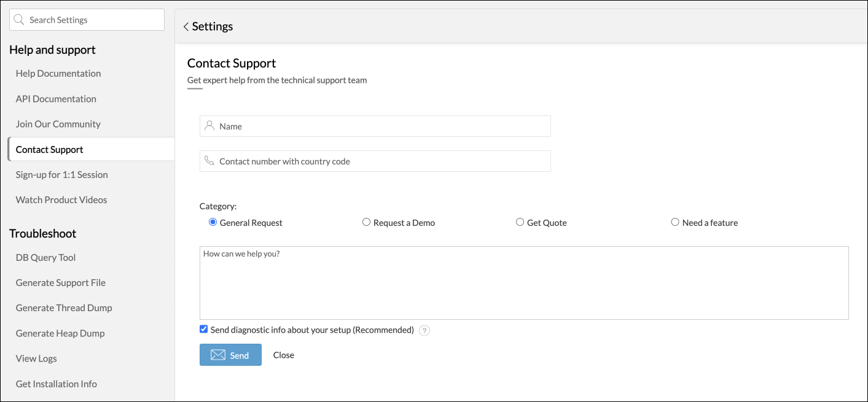Uncheck Send diagnostic info checkbox
Image resolution: width=868 pixels, height=402 pixels.
[x=204, y=330]
